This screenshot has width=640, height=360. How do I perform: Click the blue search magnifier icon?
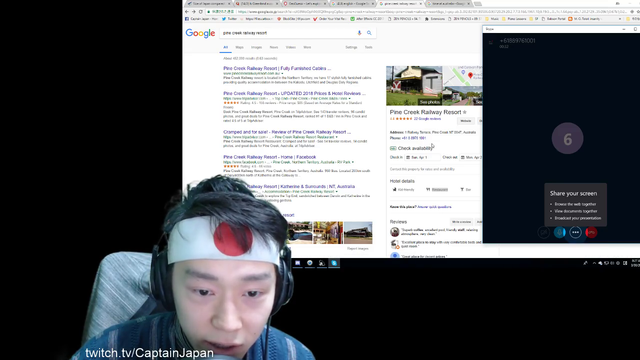point(369,33)
